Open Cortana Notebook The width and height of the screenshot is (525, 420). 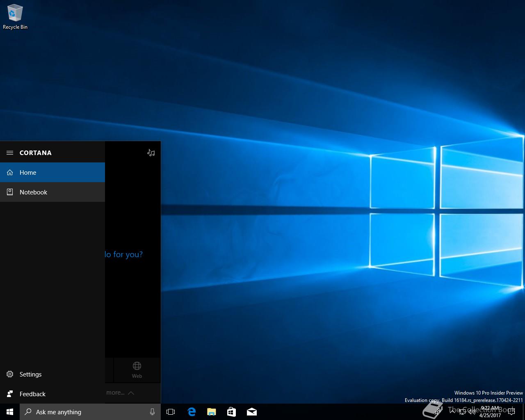pyautogui.click(x=52, y=192)
